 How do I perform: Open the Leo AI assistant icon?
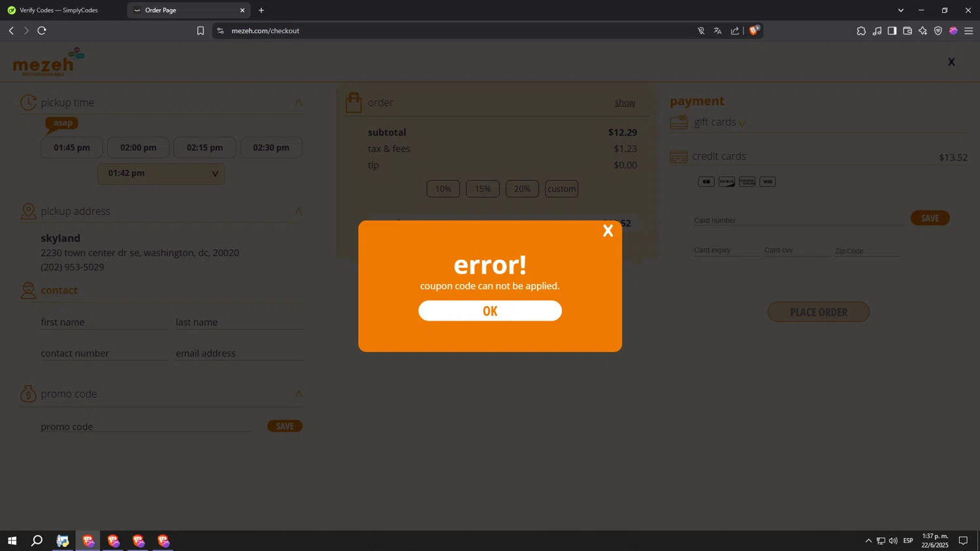click(923, 31)
